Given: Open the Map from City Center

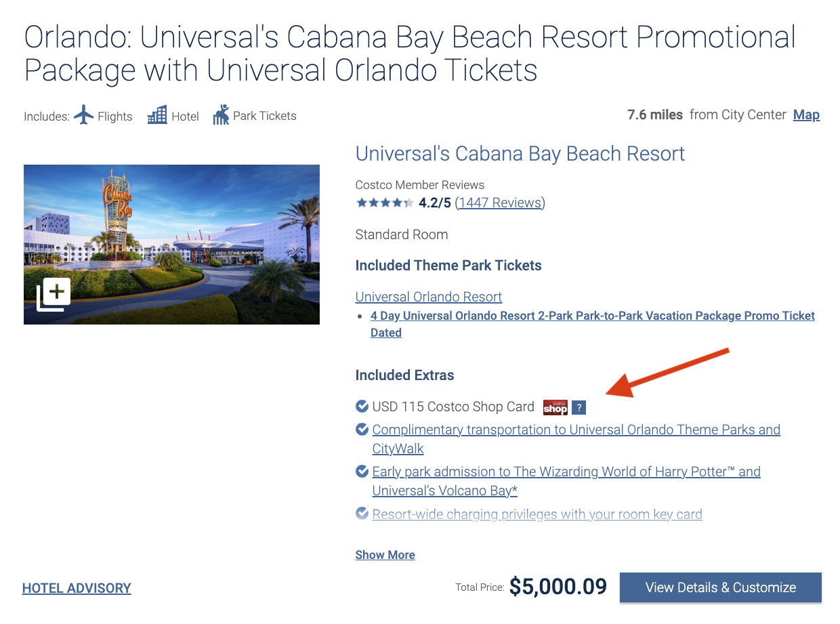Looking at the screenshot, I should (x=806, y=115).
